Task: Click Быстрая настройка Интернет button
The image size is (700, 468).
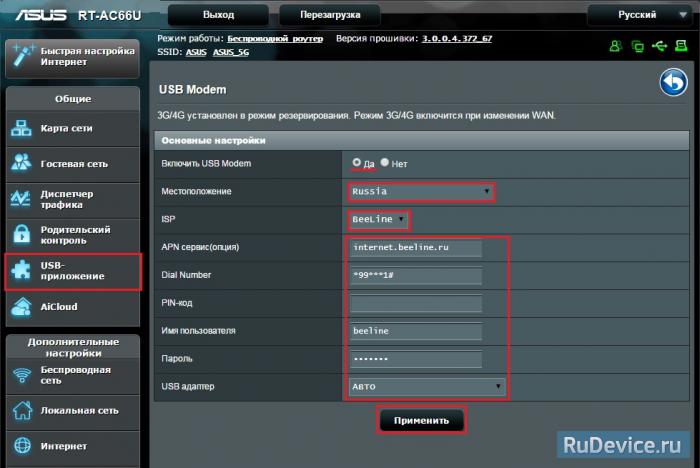Action: pyautogui.click(x=73, y=58)
